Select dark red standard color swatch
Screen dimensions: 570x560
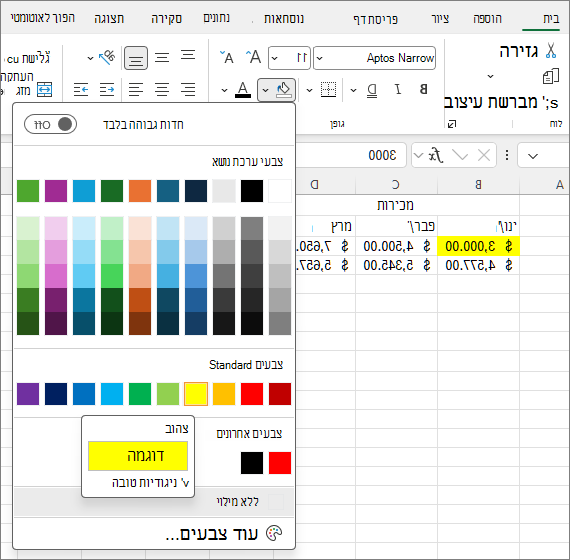pos(280,394)
